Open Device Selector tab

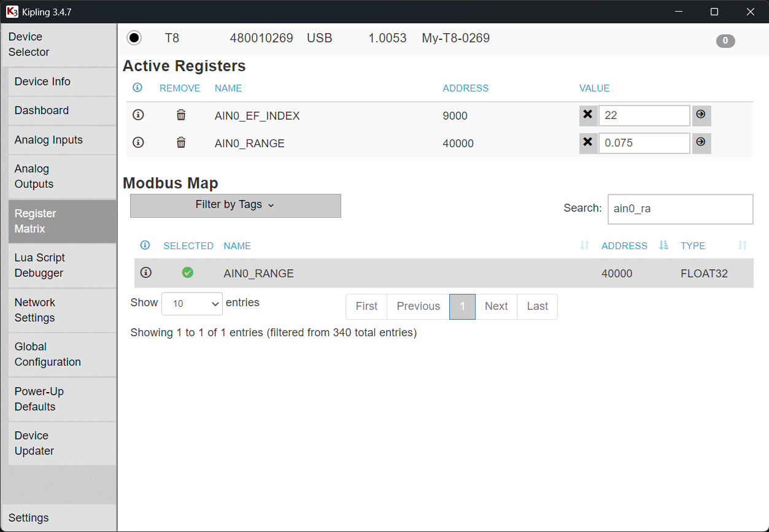pyautogui.click(x=59, y=45)
